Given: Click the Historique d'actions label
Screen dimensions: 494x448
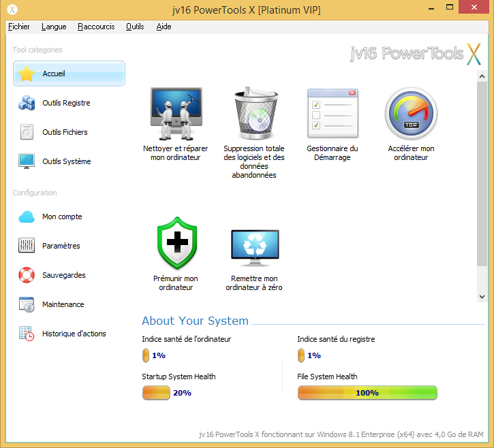Looking at the screenshot, I should click(x=74, y=334).
